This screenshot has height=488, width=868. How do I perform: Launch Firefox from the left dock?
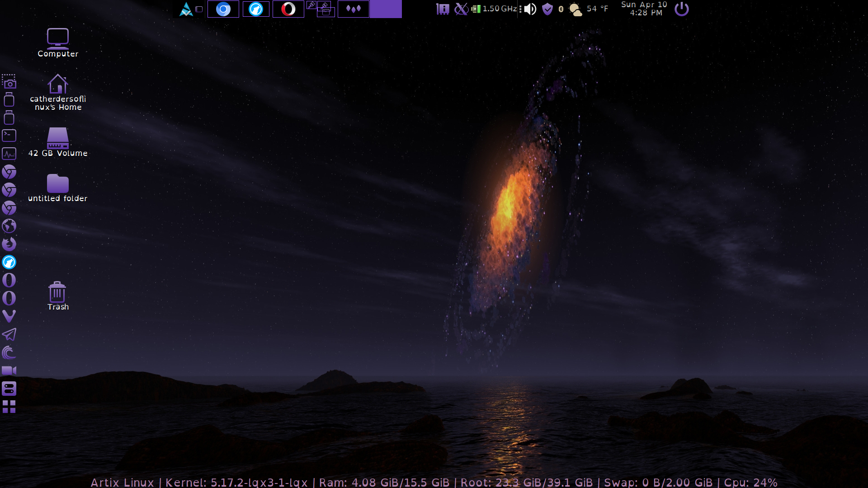(x=9, y=244)
